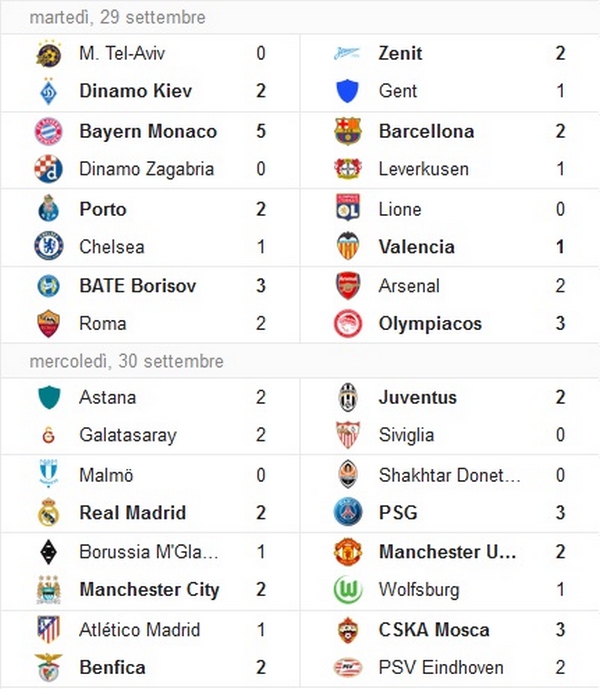Click the Barcellona club crest

pyautogui.click(x=348, y=131)
